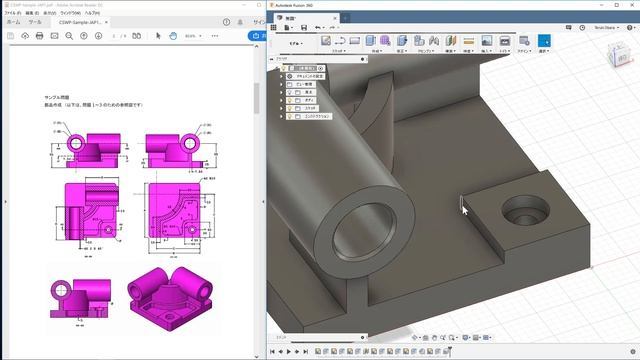Expand the fifth browser tree row

[281, 100]
